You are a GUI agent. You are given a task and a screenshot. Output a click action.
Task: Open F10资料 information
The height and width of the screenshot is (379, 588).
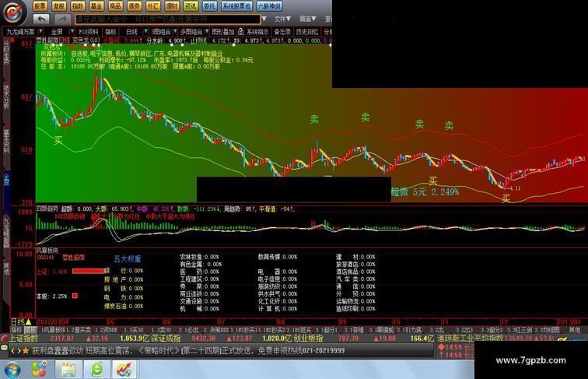89,32
